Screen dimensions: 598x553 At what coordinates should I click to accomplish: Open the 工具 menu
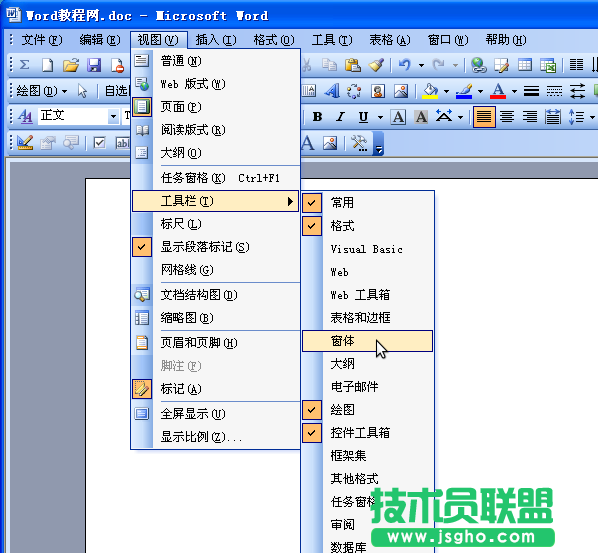(x=332, y=40)
